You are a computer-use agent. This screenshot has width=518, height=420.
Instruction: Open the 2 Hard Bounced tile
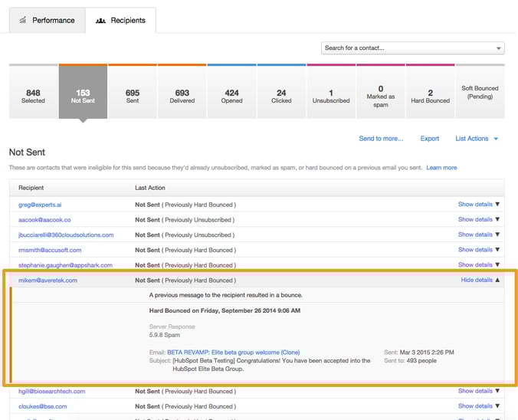(431, 91)
